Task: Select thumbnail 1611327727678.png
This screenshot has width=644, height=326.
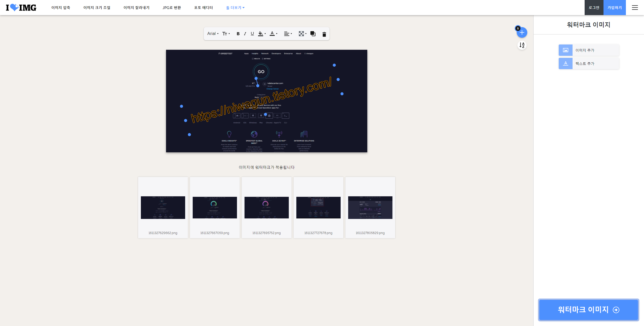Action: 318,208
